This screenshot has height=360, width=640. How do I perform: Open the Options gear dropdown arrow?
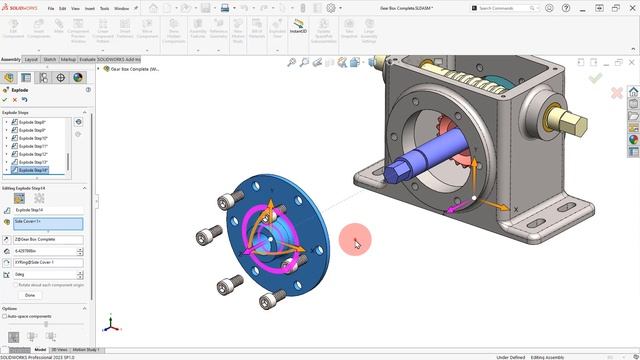click(x=340, y=8)
